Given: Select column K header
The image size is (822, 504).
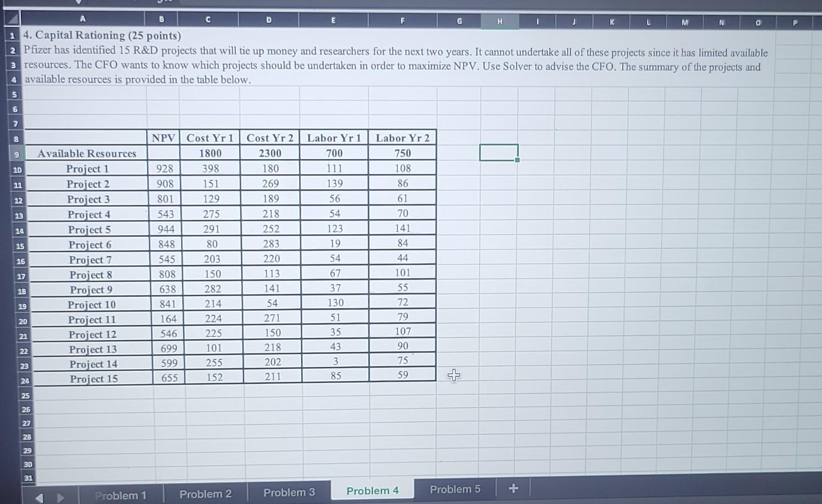Looking at the screenshot, I should click(x=611, y=22).
